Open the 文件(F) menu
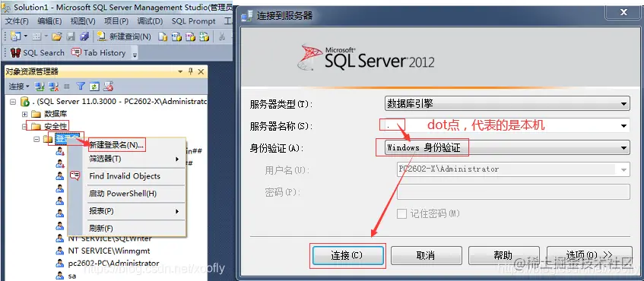 pos(17,21)
